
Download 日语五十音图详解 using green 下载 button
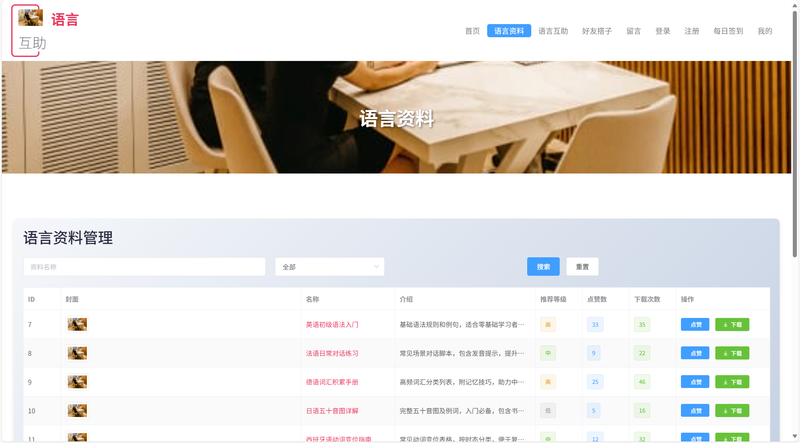(x=732, y=410)
